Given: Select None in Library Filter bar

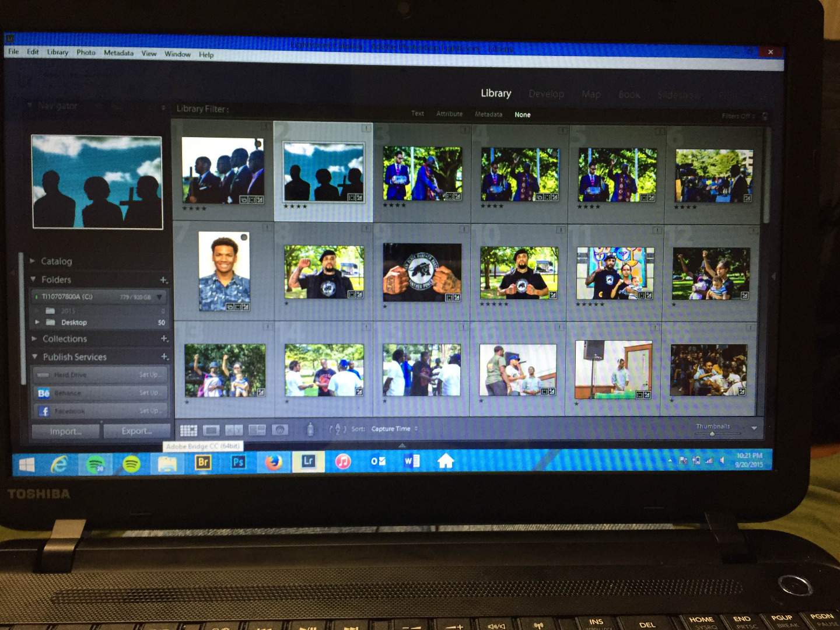Looking at the screenshot, I should (523, 115).
